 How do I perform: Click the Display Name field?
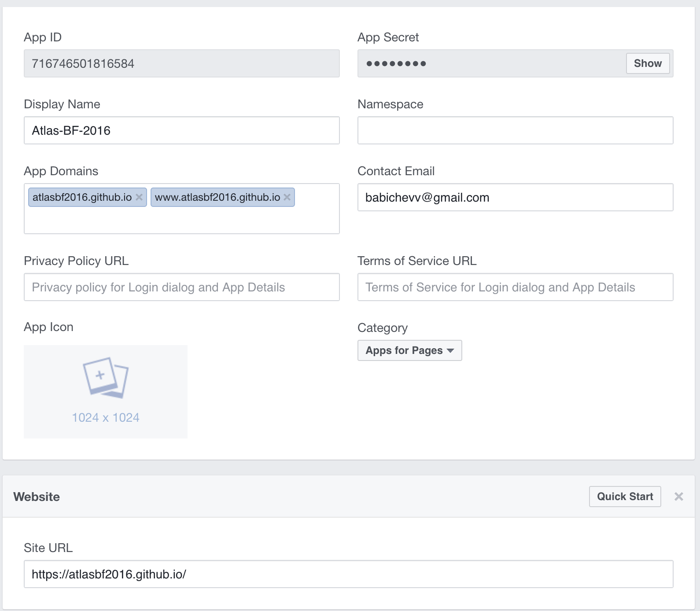point(181,130)
